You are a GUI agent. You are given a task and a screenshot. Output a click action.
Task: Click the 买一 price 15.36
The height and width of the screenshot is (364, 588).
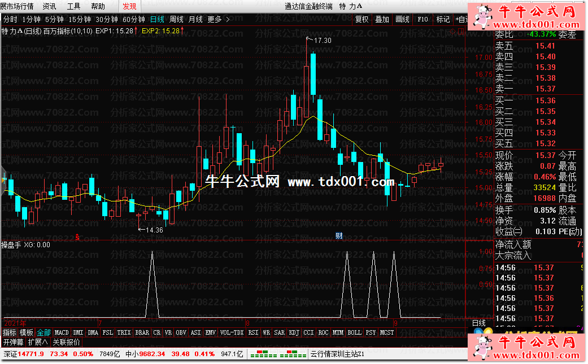[545, 101]
